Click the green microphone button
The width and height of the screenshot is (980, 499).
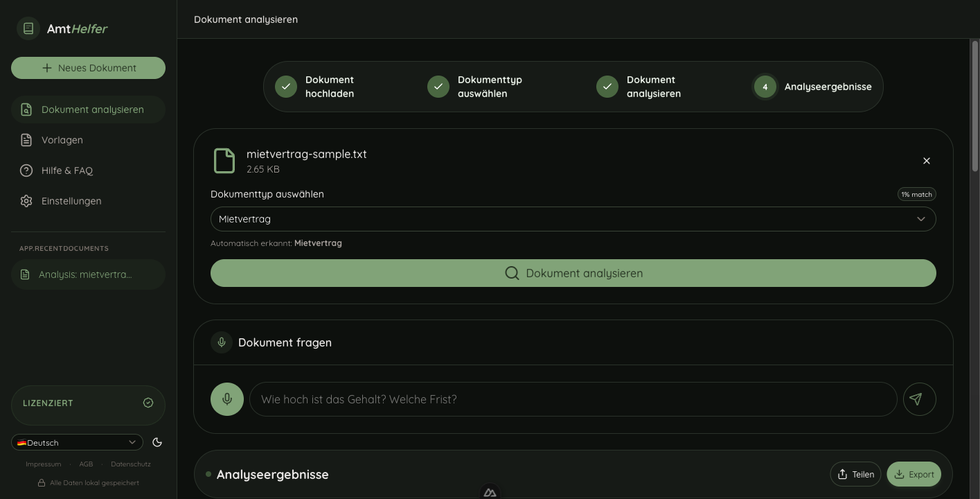(226, 399)
